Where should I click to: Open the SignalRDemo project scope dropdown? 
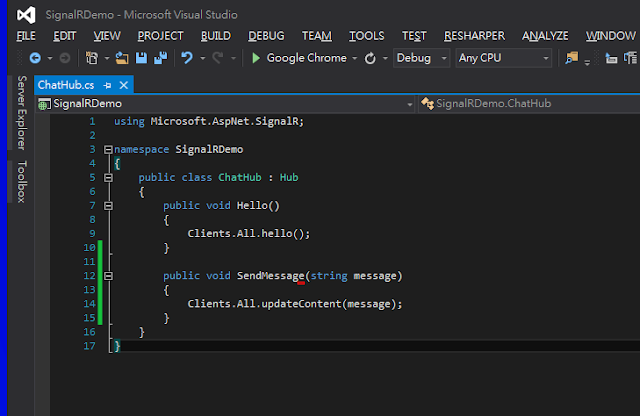(x=409, y=105)
